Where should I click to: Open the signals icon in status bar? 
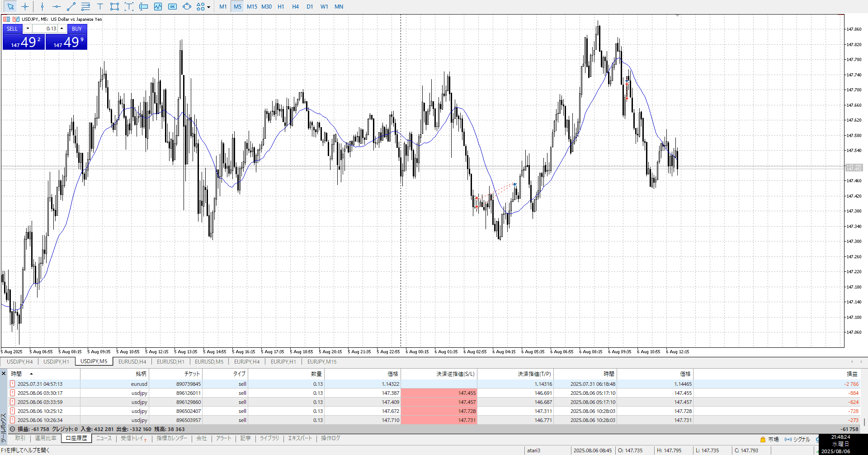click(788, 439)
